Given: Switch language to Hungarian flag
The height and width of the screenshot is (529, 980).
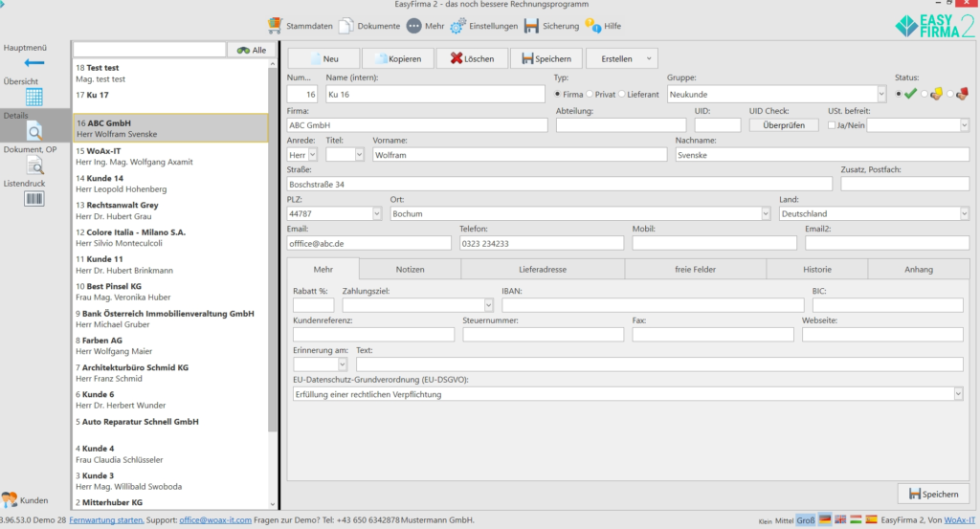Looking at the screenshot, I should pos(856,519).
